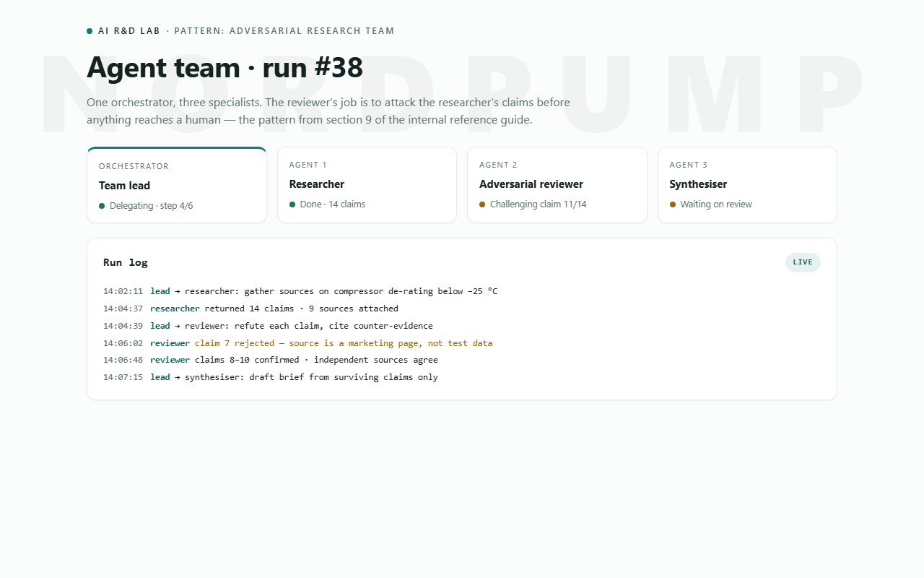Click the 'Challenging claim 11/14' status text

(x=539, y=204)
